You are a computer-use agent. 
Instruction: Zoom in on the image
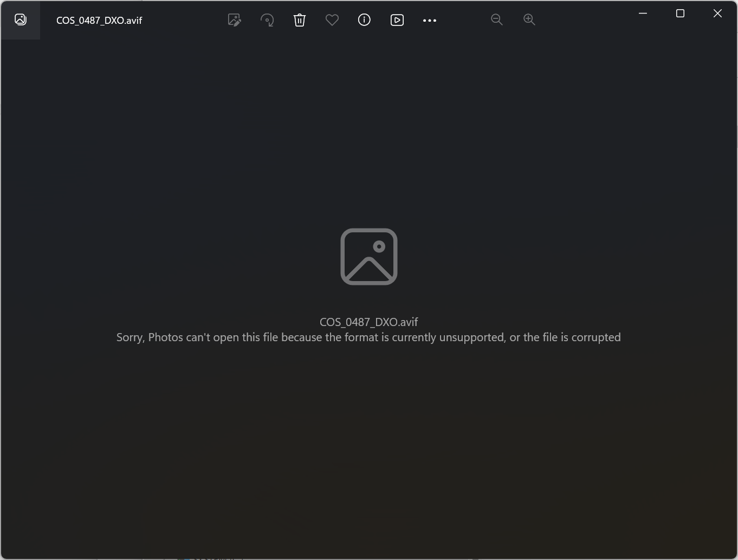529,19
